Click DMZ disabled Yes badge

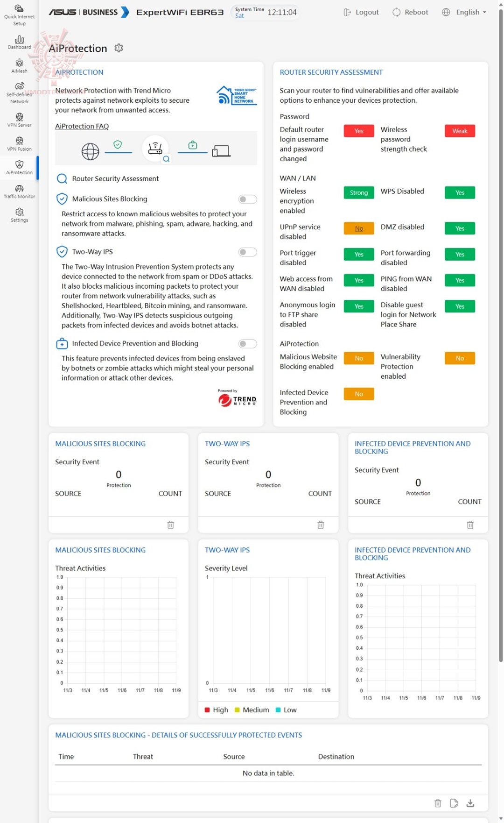tap(460, 228)
